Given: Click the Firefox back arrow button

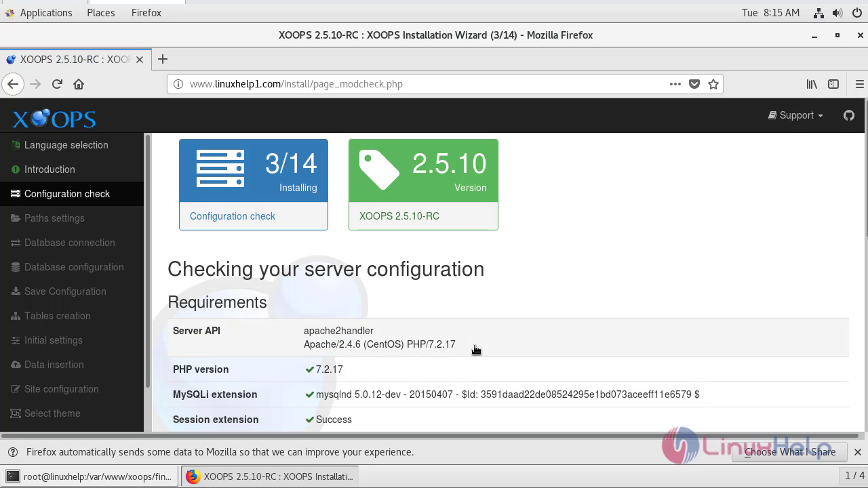Looking at the screenshot, I should 13,84.
